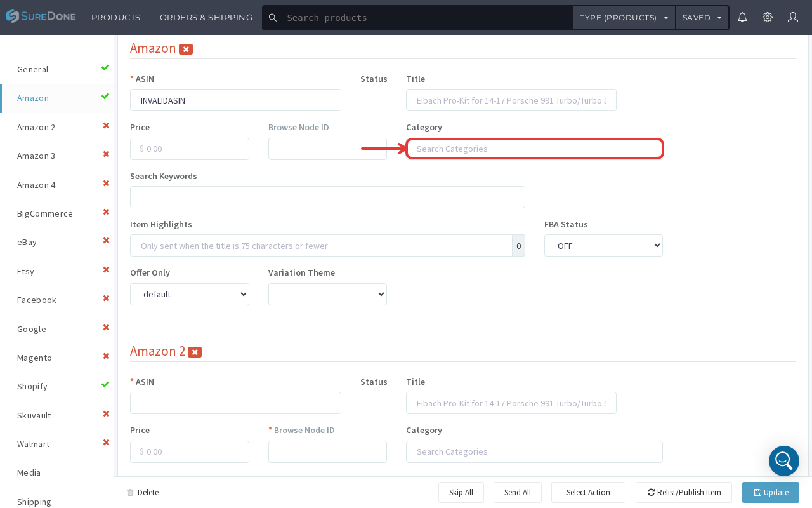The width and height of the screenshot is (812, 508).
Task: Focus the Search products field
Action: tap(426, 18)
